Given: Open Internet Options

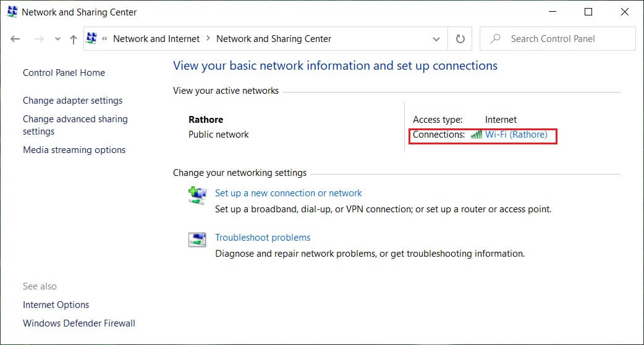Looking at the screenshot, I should tap(56, 305).
